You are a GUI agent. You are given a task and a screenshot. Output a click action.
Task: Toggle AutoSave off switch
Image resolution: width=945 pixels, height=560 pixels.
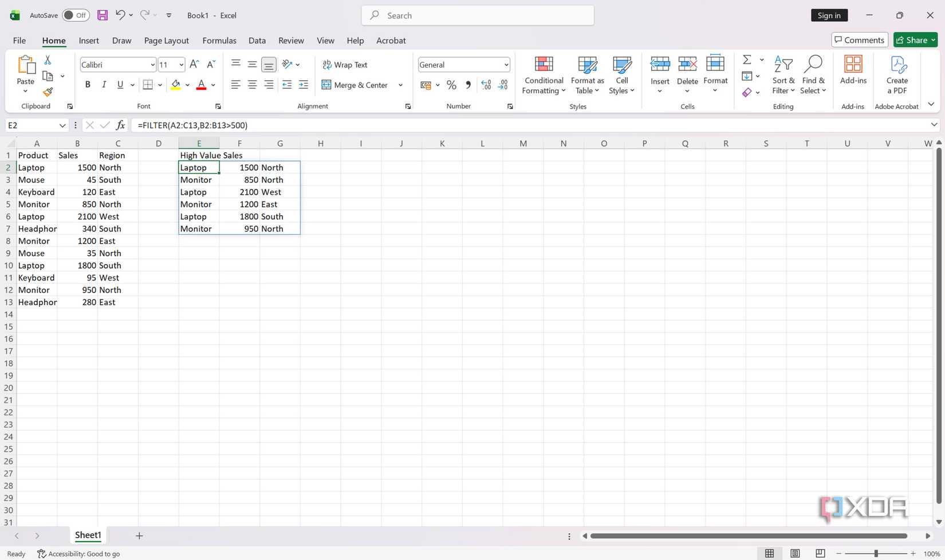pyautogui.click(x=75, y=15)
